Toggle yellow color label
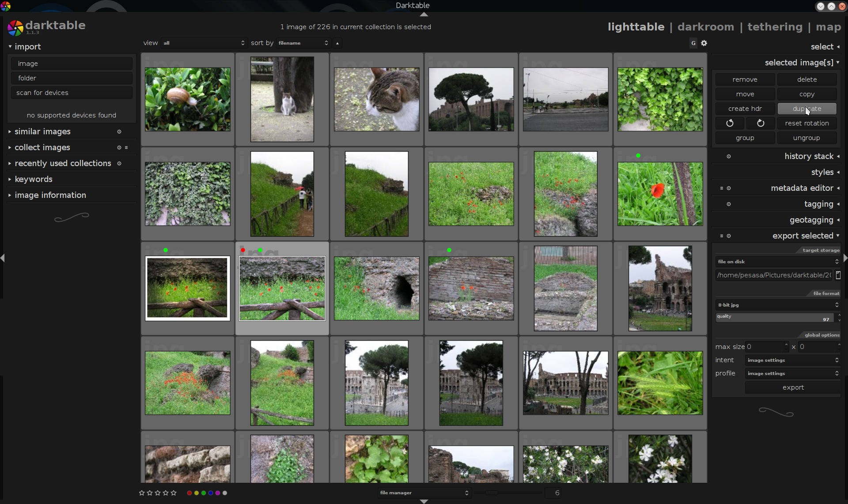This screenshot has width=848, height=504. coord(197,493)
